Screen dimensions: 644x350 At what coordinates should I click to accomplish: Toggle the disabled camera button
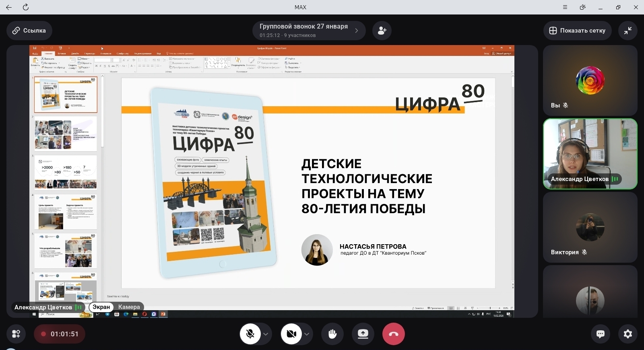(x=291, y=334)
